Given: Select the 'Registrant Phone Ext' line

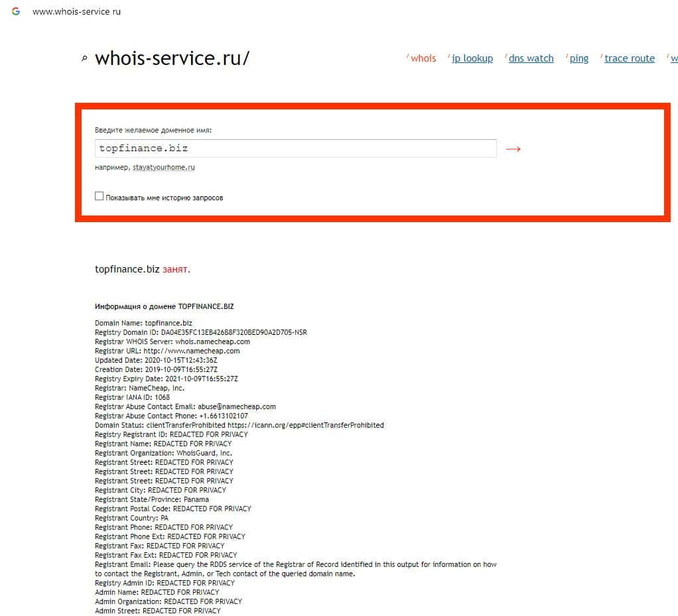Looking at the screenshot, I should click(170, 537).
